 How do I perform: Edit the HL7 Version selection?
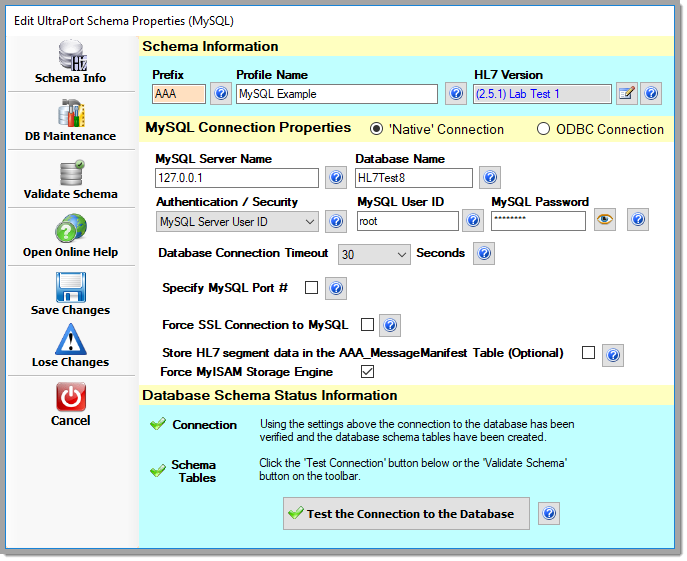click(627, 93)
